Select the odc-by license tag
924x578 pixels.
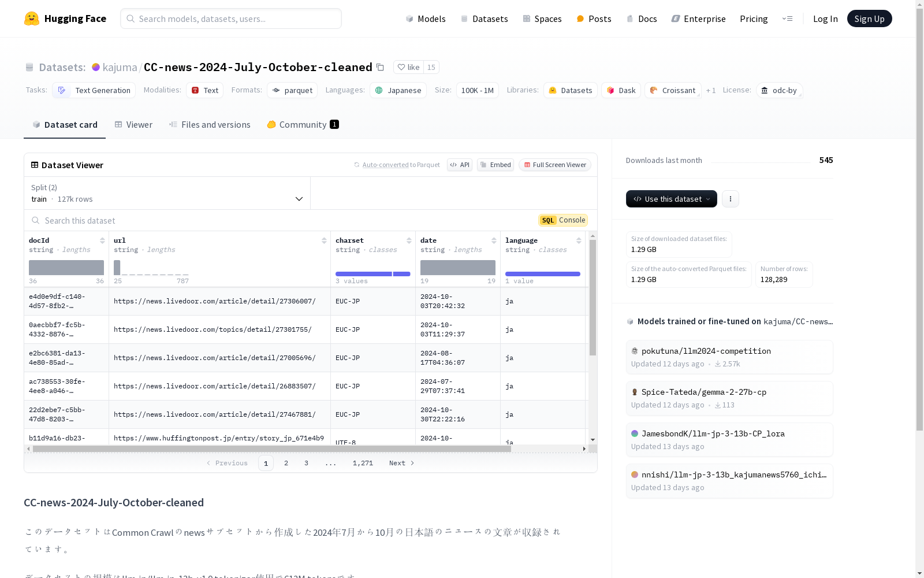[779, 90]
